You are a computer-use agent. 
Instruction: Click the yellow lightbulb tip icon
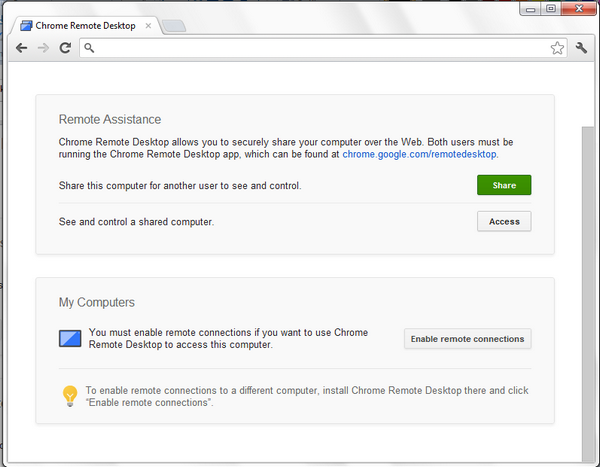[x=70, y=396]
